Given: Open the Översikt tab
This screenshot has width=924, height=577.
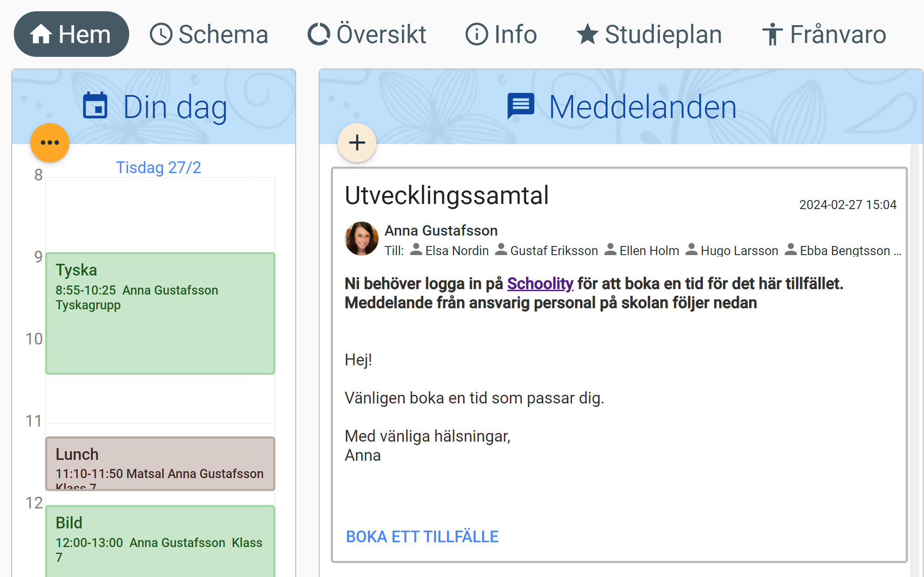Looking at the screenshot, I should [367, 34].
